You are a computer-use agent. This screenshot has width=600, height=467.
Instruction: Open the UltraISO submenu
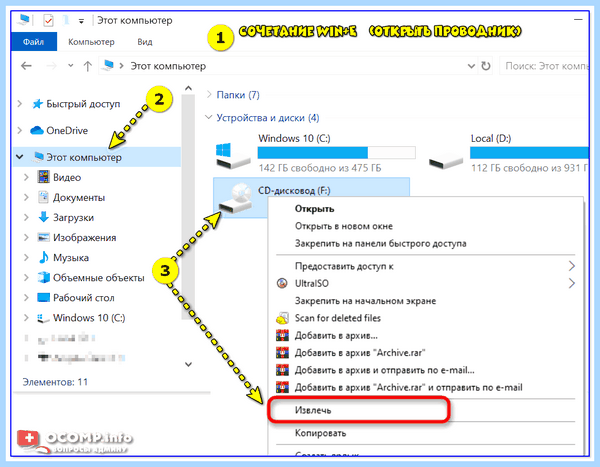426,284
